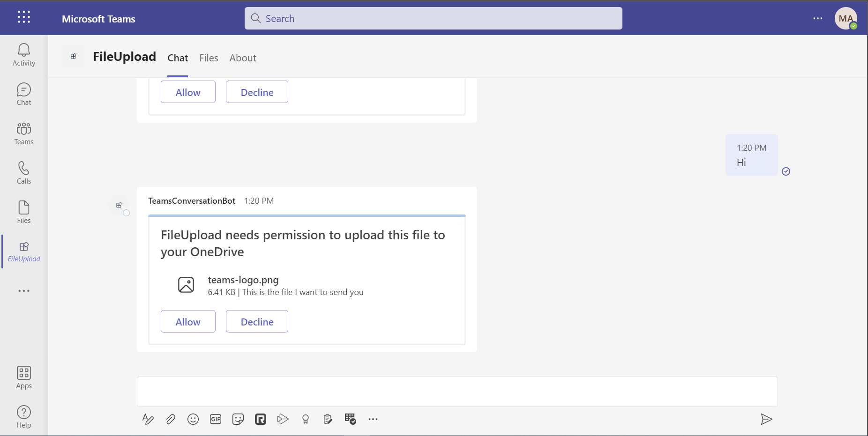
Task: Send the message using the send arrow
Action: (x=766, y=419)
